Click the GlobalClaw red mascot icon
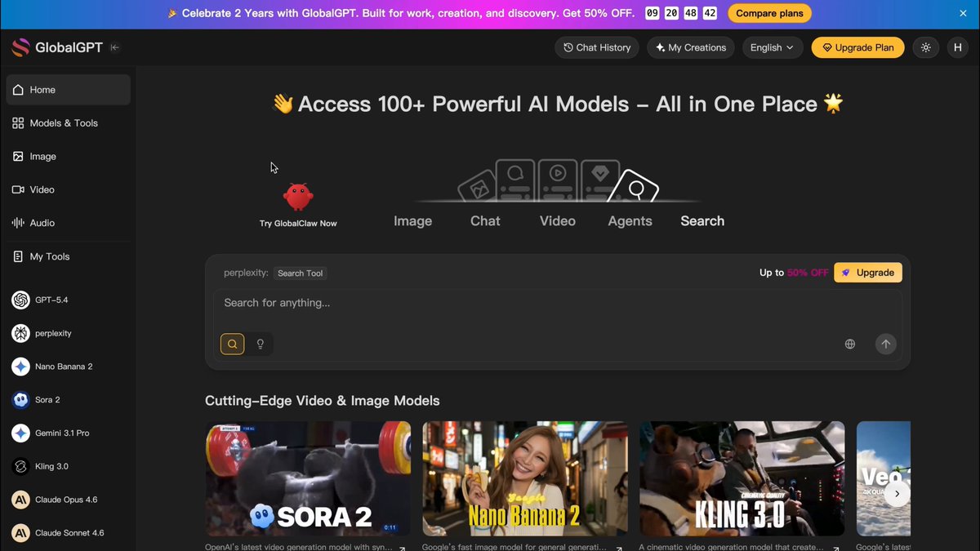 [x=298, y=196]
